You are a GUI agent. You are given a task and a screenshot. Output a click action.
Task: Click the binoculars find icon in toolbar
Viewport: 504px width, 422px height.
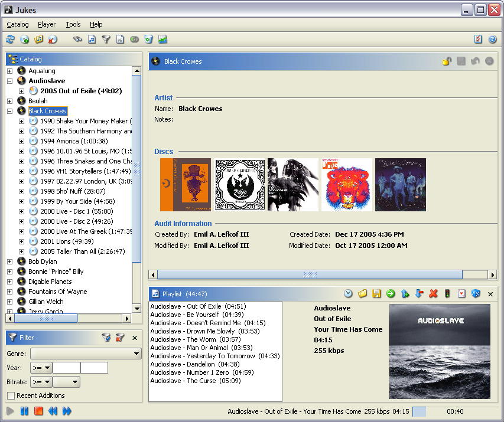[77, 40]
